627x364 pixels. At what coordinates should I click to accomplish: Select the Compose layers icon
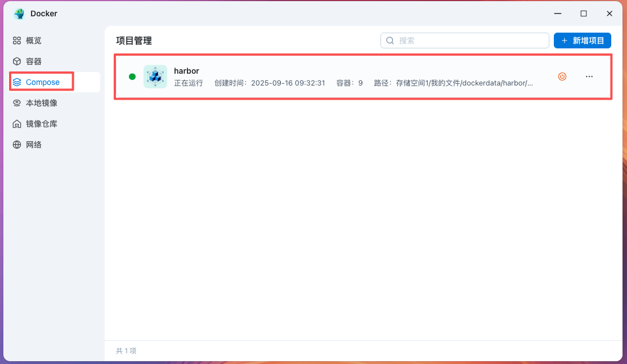pyautogui.click(x=17, y=82)
